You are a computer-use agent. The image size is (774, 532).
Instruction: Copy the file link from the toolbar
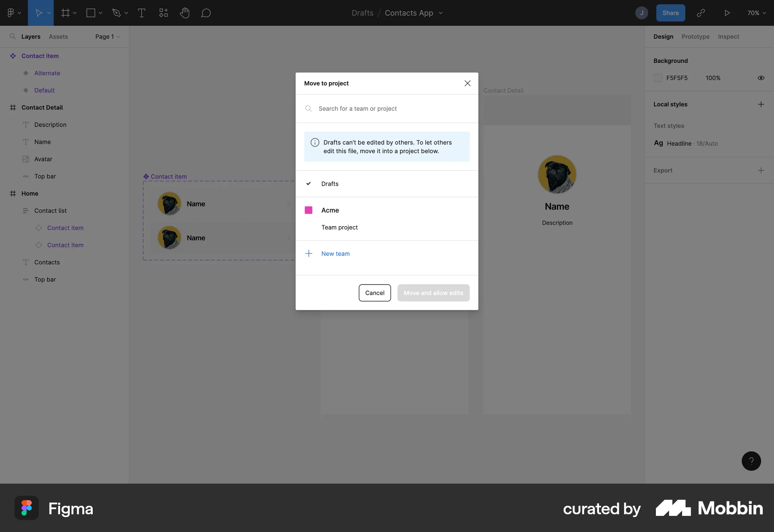[701, 12]
